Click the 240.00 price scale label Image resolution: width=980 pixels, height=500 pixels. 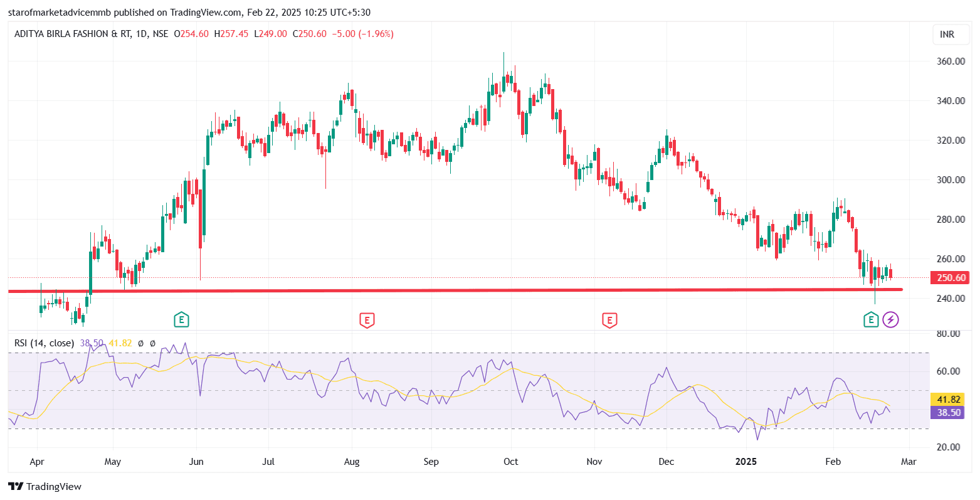click(951, 299)
